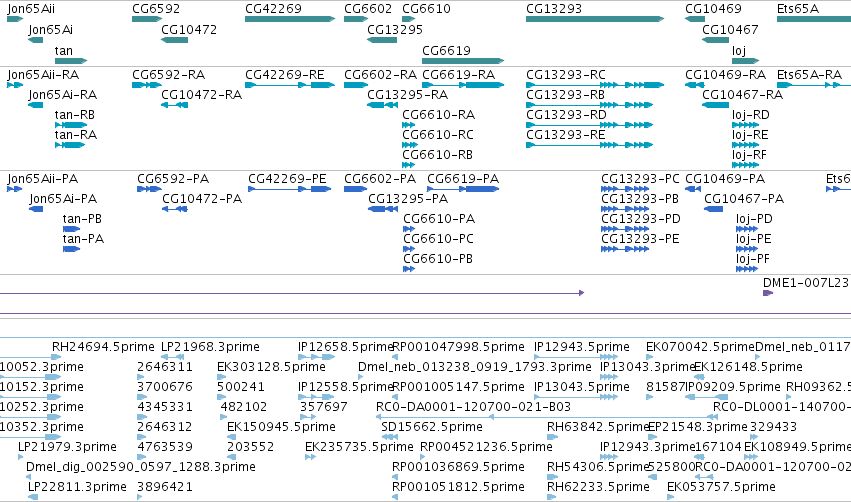Click protein CG6610-PB
Viewport: 851px width, 502px height.
[437, 259]
